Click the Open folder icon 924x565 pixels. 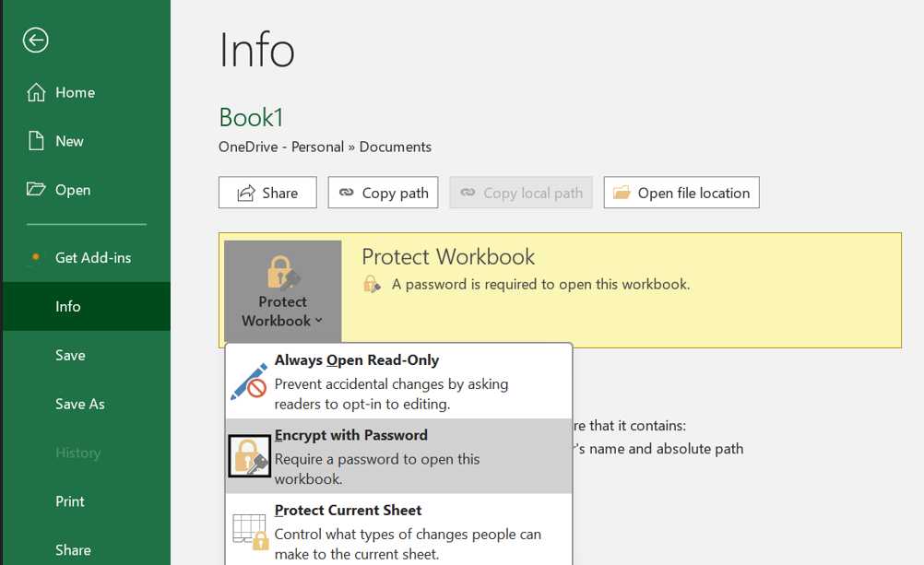pyautogui.click(x=36, y=189)
